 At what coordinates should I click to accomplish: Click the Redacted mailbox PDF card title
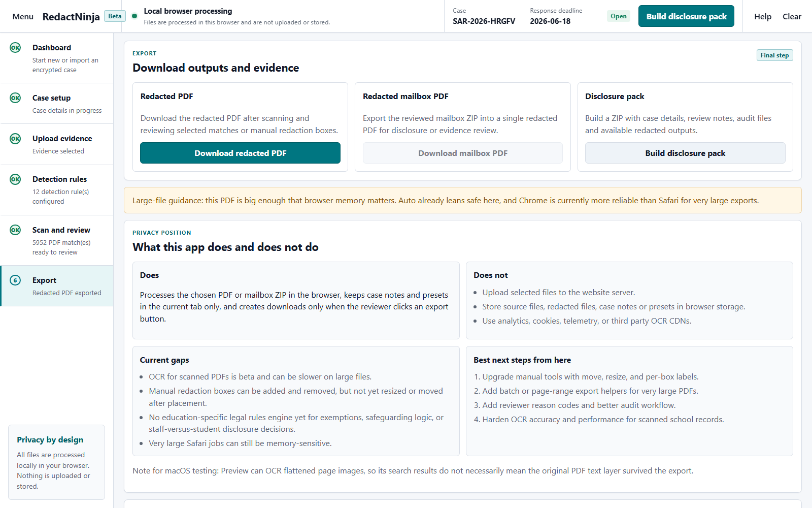pyautogui.click(x=405, y=97)
